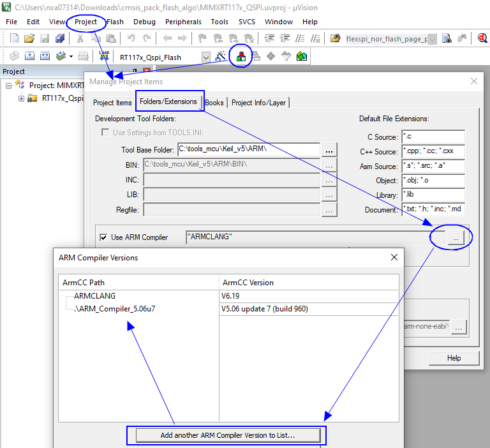Switch to the Project Info/Layer tab
The height and width of the screenshot is (448, 490).
pyautogui.click(x=258, y=102)
